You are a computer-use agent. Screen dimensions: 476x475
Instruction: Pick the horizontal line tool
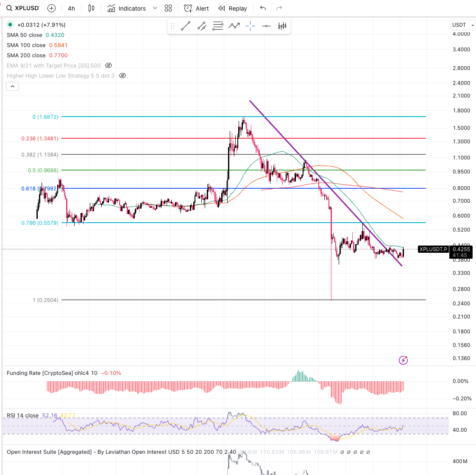pos(266,26)
